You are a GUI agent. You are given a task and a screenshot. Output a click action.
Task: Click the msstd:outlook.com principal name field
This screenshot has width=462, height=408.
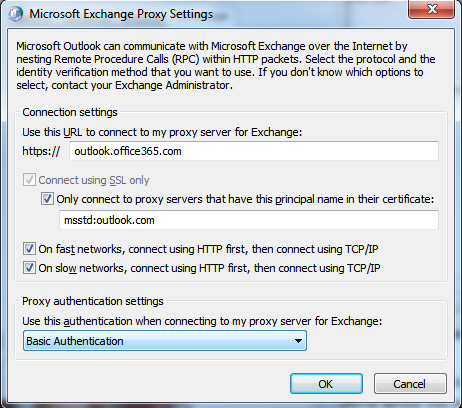(249, 220)
